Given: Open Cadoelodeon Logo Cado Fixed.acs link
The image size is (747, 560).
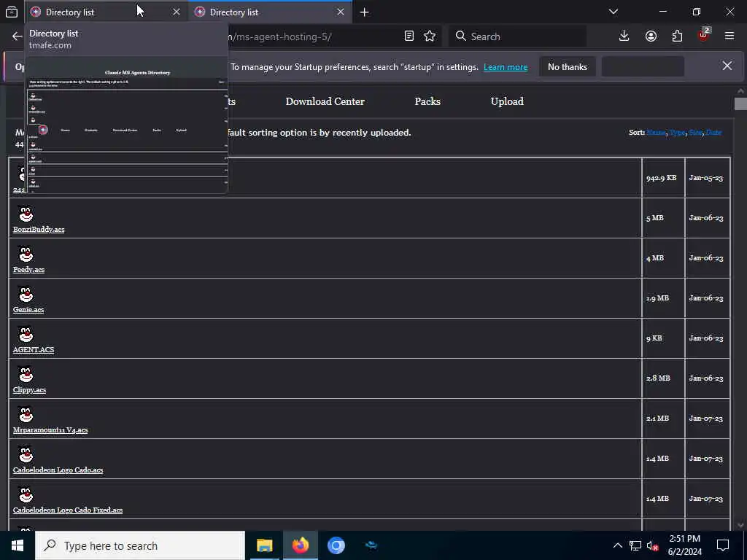Looking at the screenshot, I should 68,510.
